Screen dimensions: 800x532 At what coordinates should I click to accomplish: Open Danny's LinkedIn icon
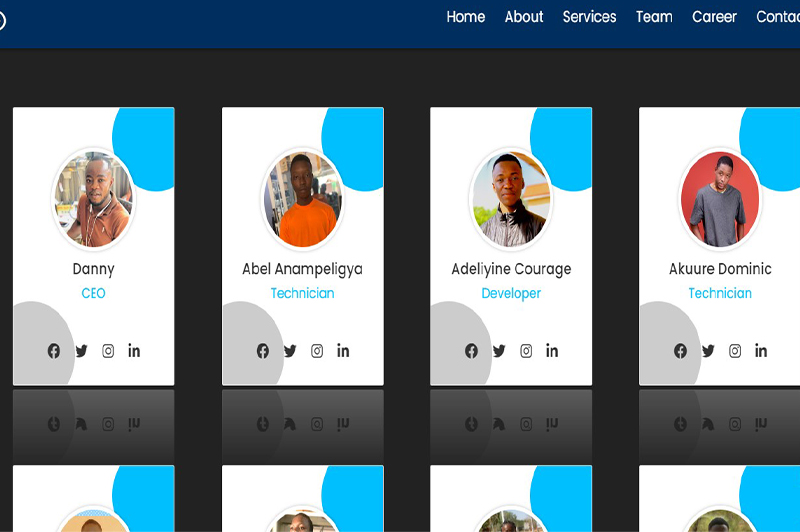coord(134,350)
